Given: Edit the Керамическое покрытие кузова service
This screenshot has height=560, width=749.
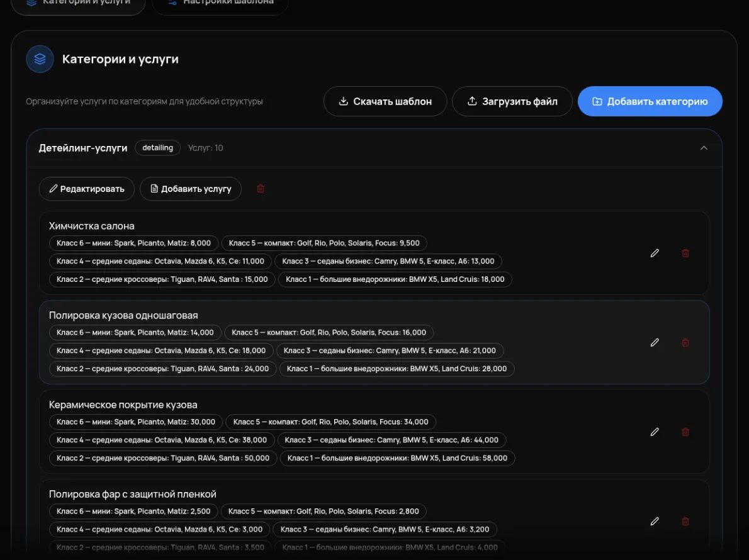Looking at the screenshot, I should [655, 432].
